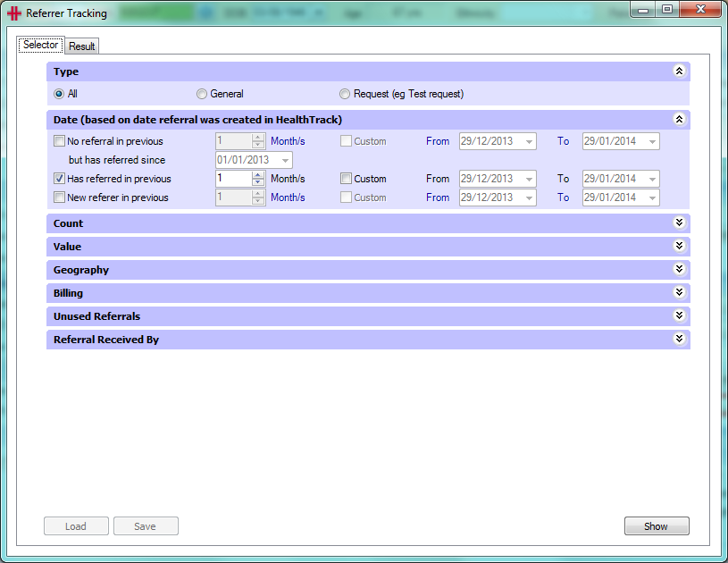Open the but has referred since date picker
728x563 pixels.
[285, 160]
